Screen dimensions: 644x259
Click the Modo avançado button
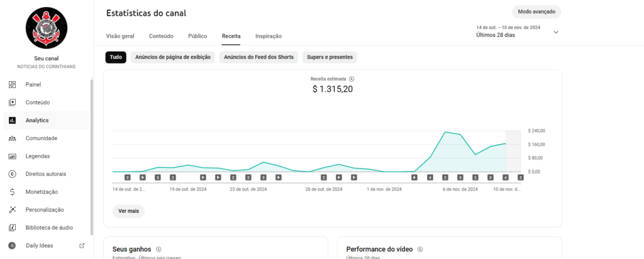(x=536, y=12)
